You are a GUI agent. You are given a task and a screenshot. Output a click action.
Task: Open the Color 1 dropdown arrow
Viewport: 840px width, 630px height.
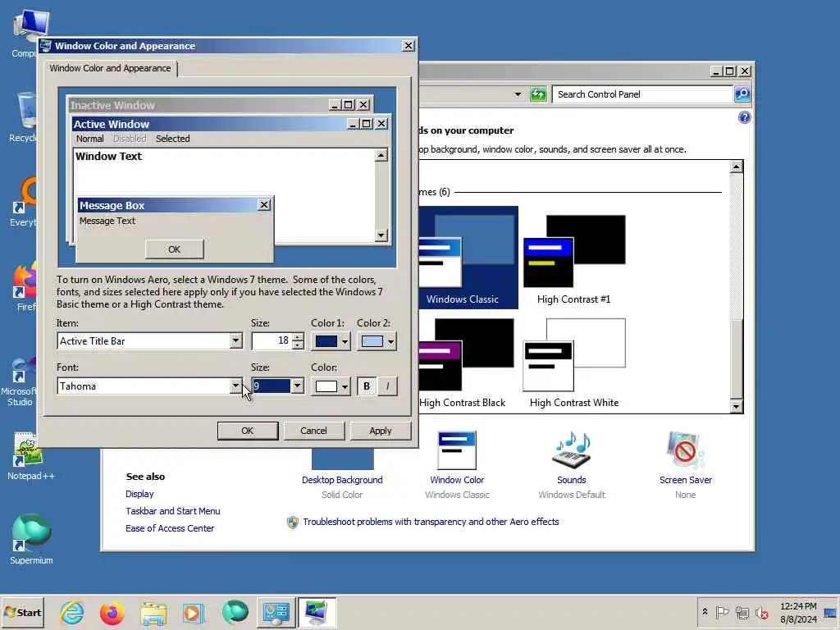345,341
